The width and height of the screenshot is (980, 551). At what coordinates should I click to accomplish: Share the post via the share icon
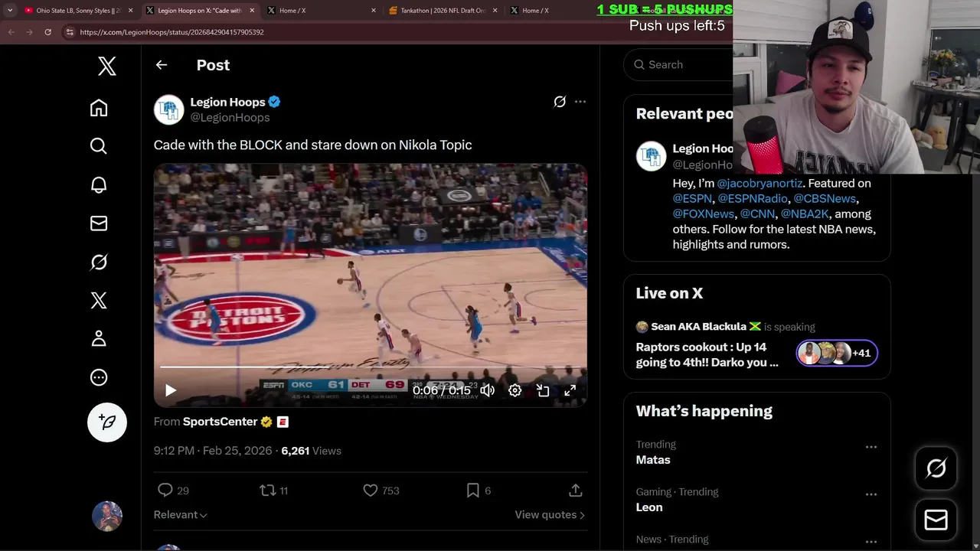576,491
